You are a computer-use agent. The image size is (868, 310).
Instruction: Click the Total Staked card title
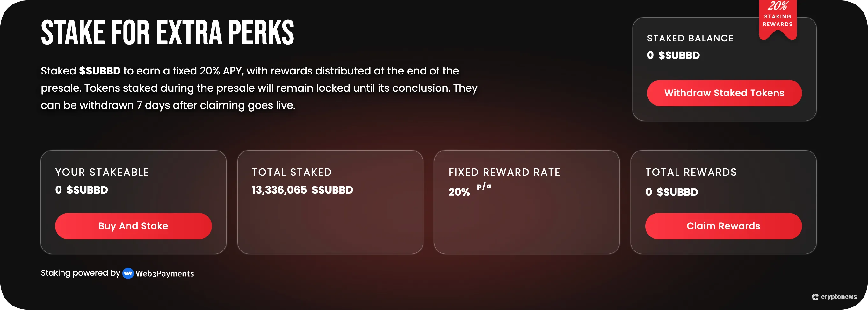tap(292, 172)
